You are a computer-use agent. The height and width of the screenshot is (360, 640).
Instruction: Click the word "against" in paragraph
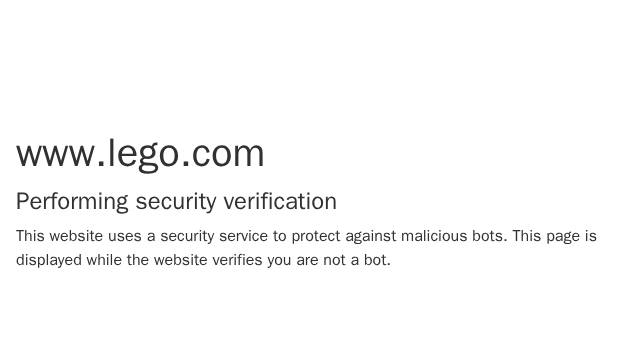(x=371, y=237)
